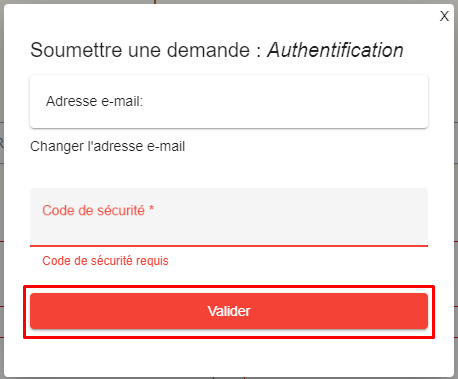The height and width of the screenshot is (379, 458).
Task: Click the 'Code de sécurité requis' error message
Action: click(105, 261)
